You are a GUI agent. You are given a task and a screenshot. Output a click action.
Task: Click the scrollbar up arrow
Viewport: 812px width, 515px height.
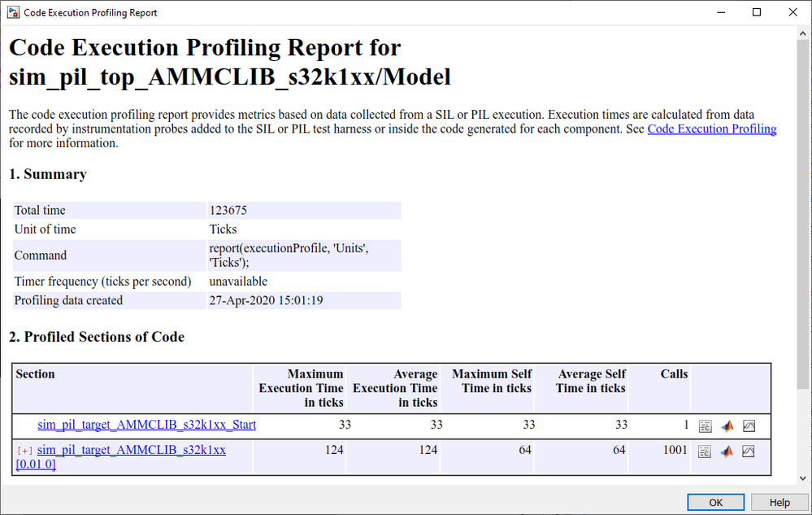tap(803, 33)
